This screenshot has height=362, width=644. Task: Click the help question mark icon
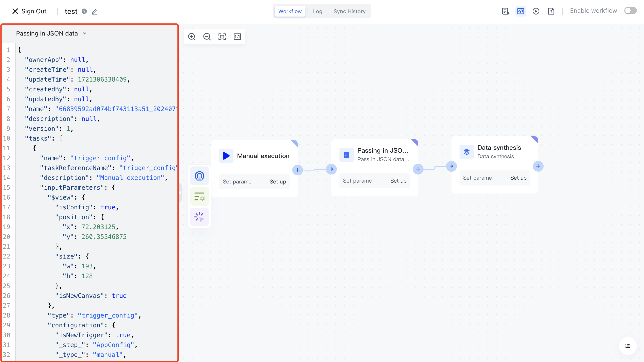(x=85, y=11)
